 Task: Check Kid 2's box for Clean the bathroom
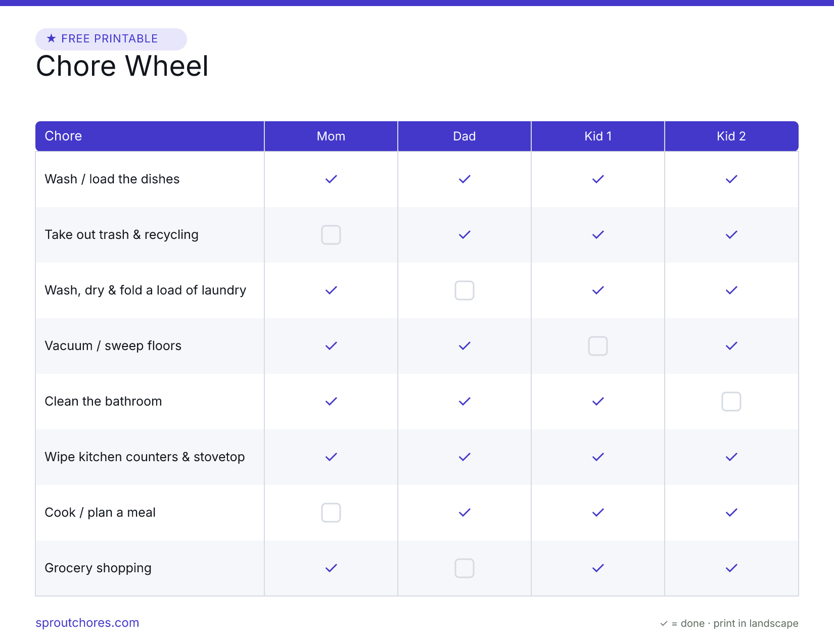731,402
